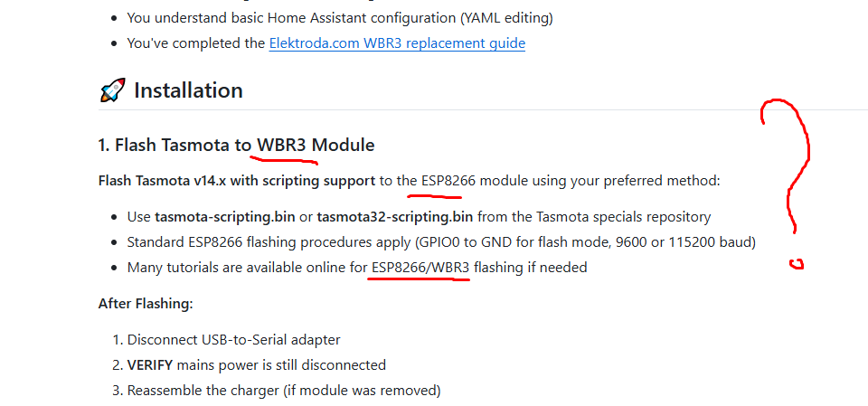Click the Installation heading text
Image resolution: width=868 pixels, height=406 pixels.
(x=188, y=90)
